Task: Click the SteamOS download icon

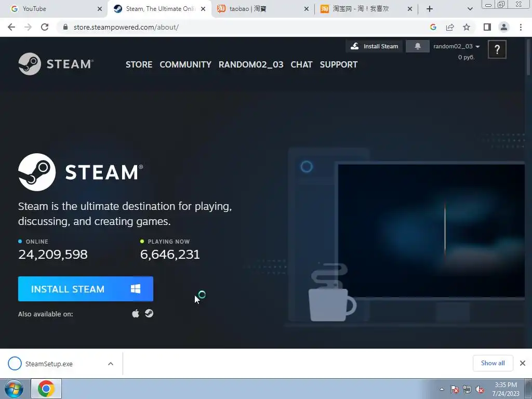Action: click(x=149, y=313)
